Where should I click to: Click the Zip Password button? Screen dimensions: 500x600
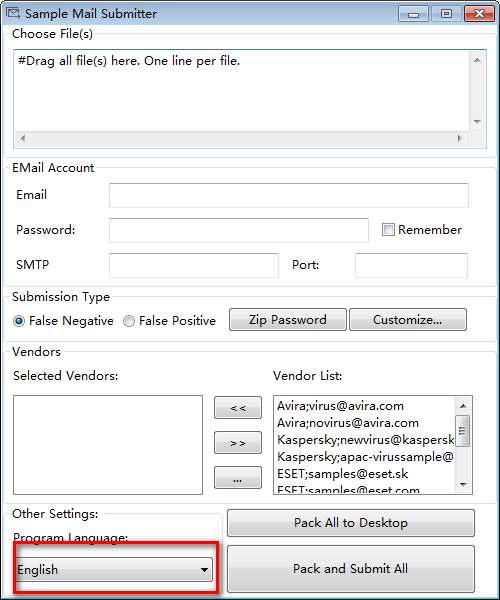[x=288, y=320]
